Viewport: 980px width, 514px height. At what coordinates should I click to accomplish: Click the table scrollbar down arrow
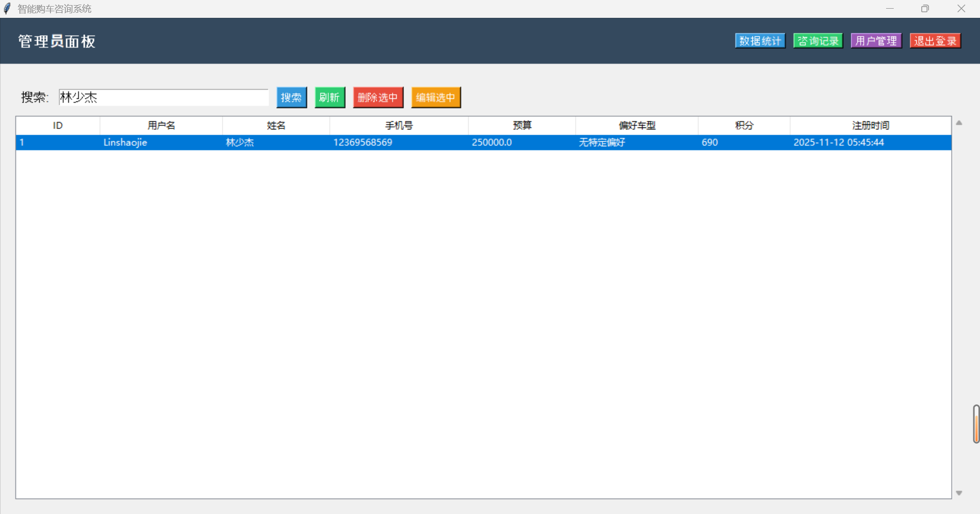(x=959, y=493)
